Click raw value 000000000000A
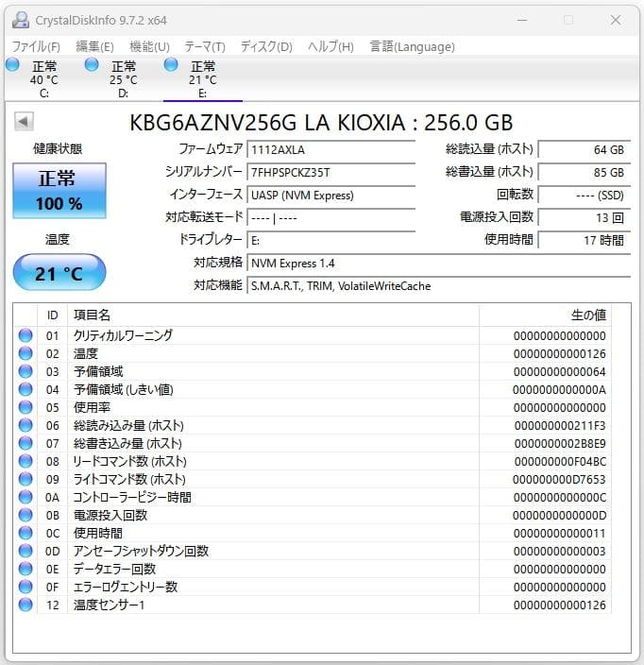The image size is (644, 665). tap(559, 390)
